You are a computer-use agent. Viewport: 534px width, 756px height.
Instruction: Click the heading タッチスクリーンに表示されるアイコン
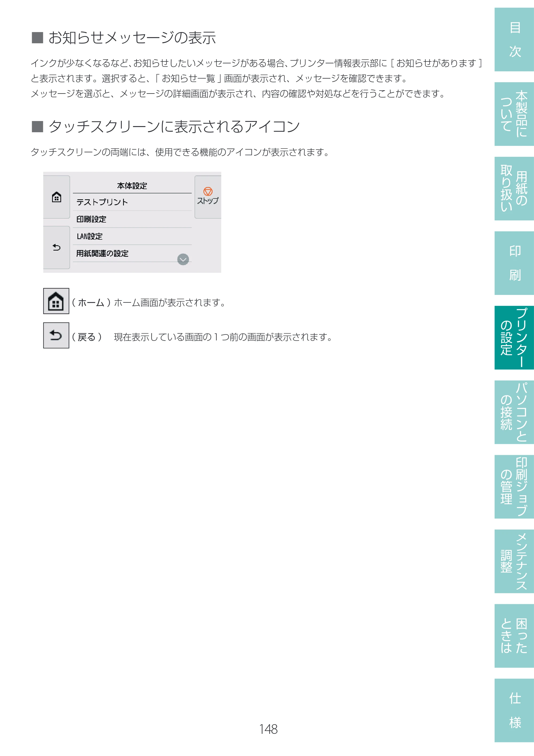tap(174, 126)
